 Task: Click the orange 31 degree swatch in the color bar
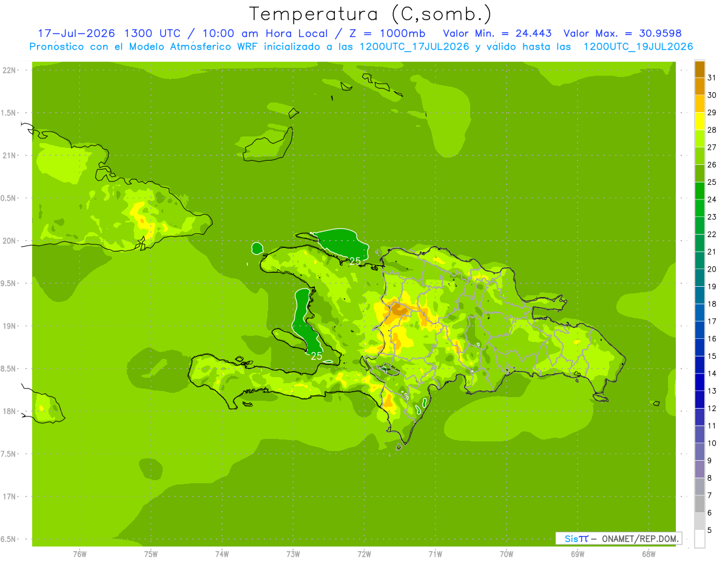point(699,69)
